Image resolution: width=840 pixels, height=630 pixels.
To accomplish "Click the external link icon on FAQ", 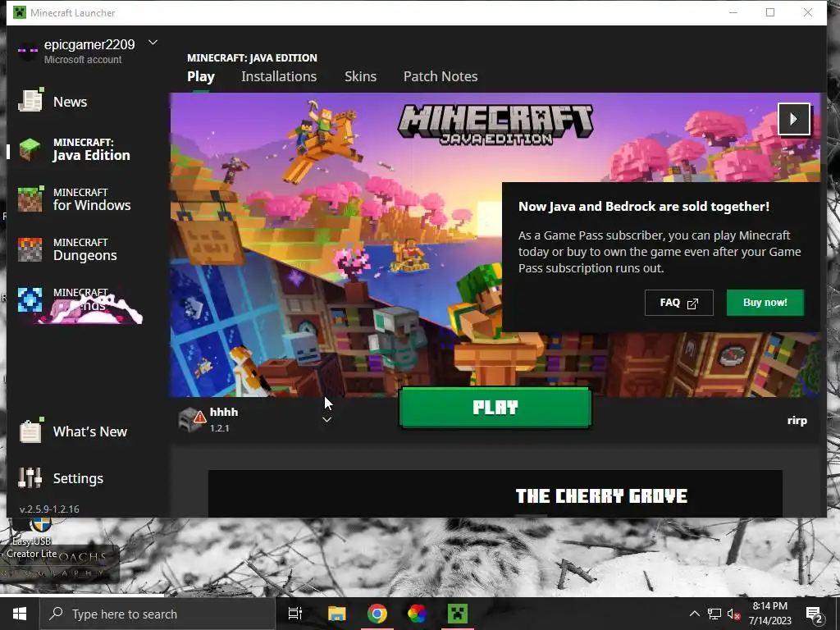I will [692, 304].
